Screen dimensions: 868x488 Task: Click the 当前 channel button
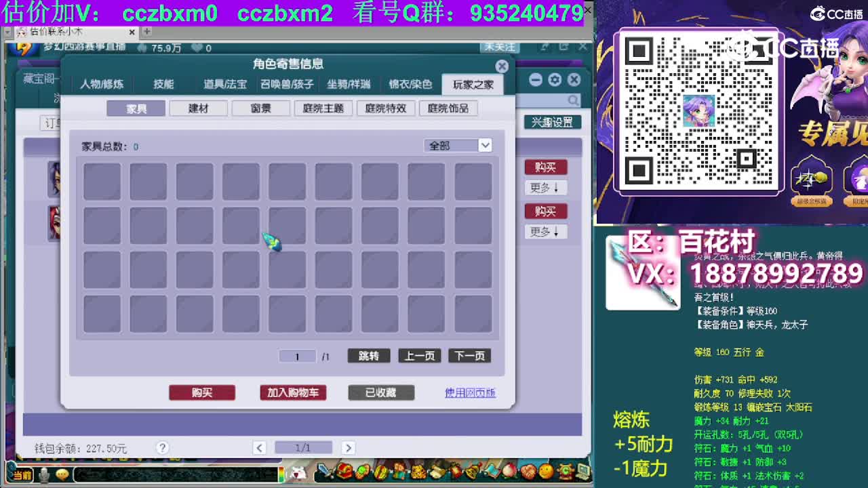(x=21, y=475)
